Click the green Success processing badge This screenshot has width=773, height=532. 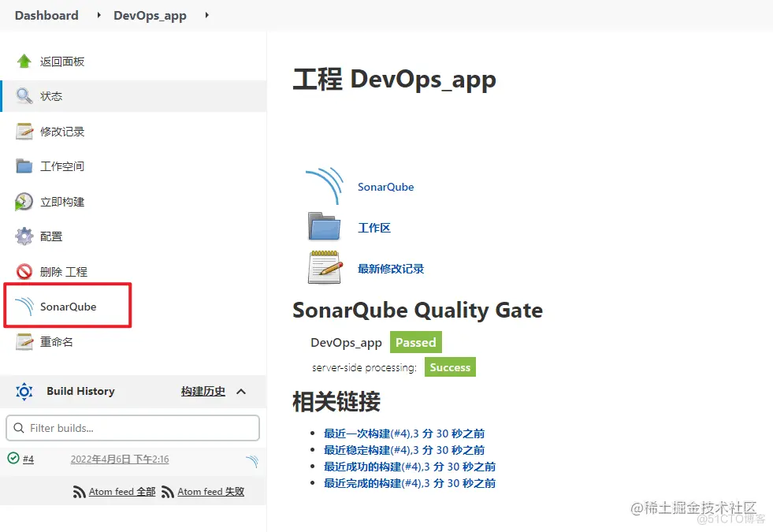point(450,367)
